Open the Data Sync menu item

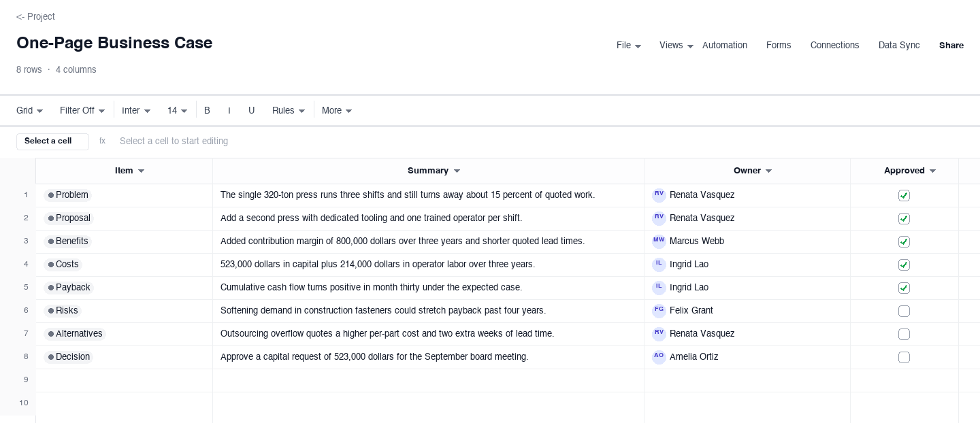(x=899, y=46)
